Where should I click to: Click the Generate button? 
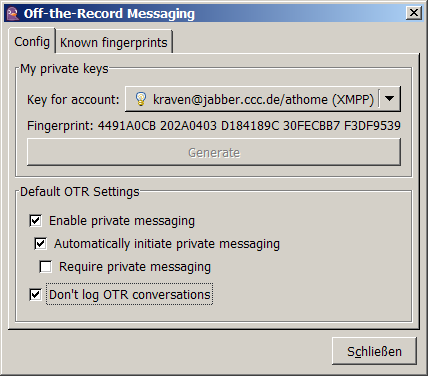click(214, 152)
